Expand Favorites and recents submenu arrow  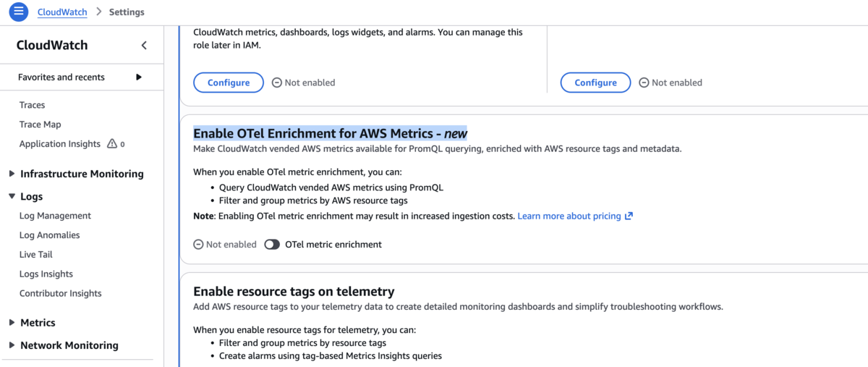139,77
